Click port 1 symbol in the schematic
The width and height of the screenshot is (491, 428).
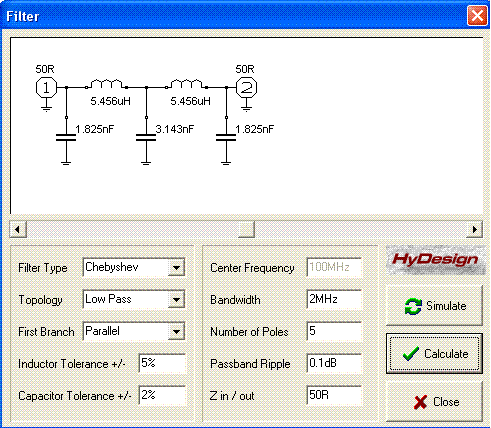click(46, 87)
